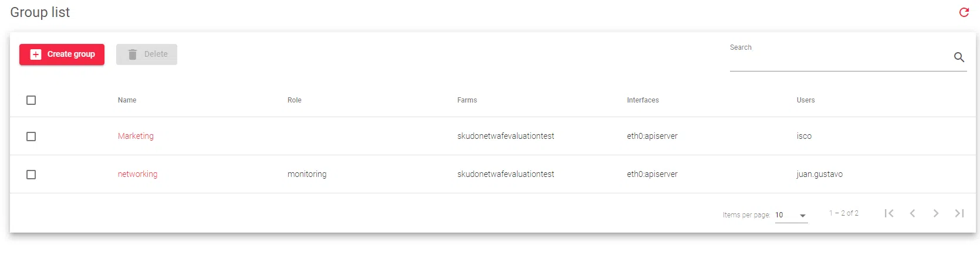Open Items per page dropdown
Image resolution: width=980 pixels, height=266 pixels.
[791, 215]
